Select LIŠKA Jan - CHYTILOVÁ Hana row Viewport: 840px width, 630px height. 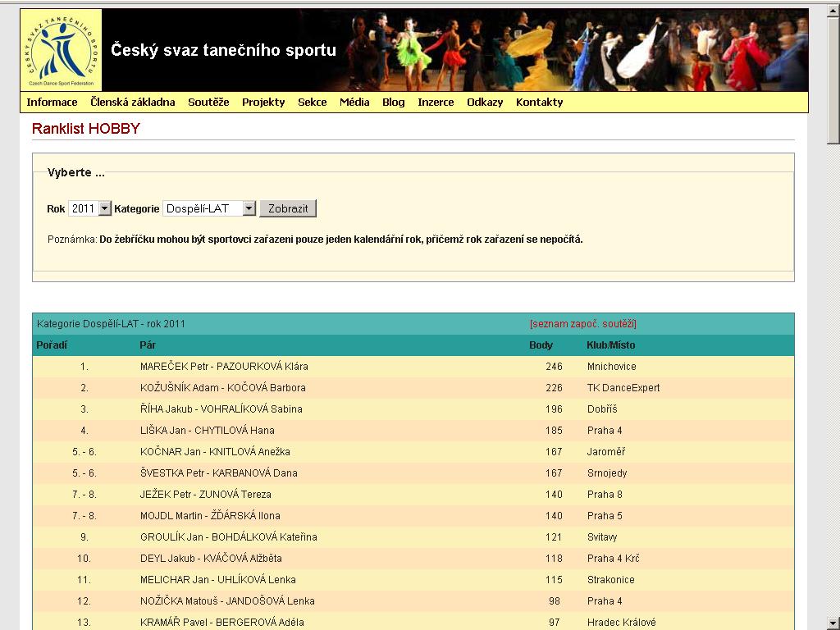pos(413,430)
